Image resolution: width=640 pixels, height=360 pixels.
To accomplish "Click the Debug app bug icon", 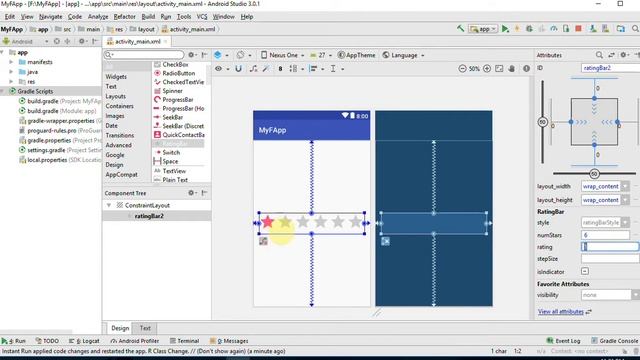I will coord(529,29).
